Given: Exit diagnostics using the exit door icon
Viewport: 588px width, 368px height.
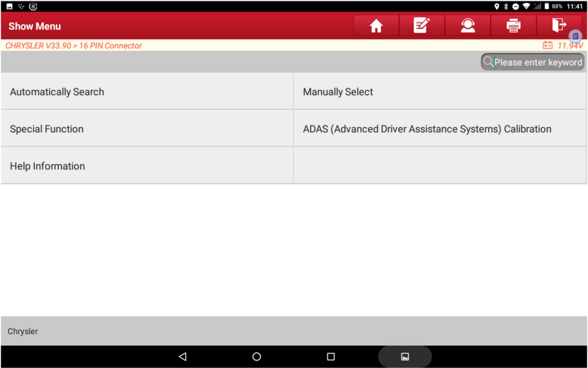Looking at the screenshot, I should click(559, 26).
